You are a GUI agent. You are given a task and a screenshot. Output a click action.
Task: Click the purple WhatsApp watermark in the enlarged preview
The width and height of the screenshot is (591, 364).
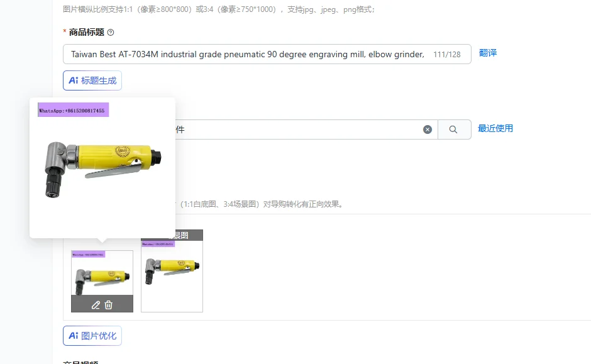[x=73, y=110]
